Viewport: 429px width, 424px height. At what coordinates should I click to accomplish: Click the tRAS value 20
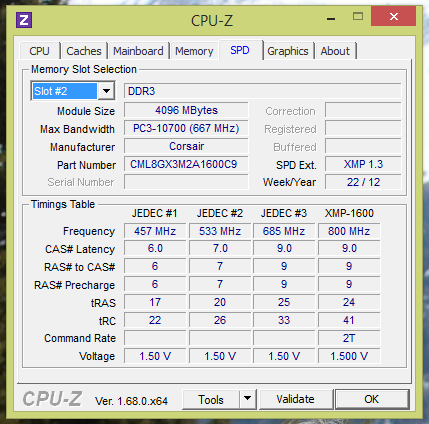220,303
